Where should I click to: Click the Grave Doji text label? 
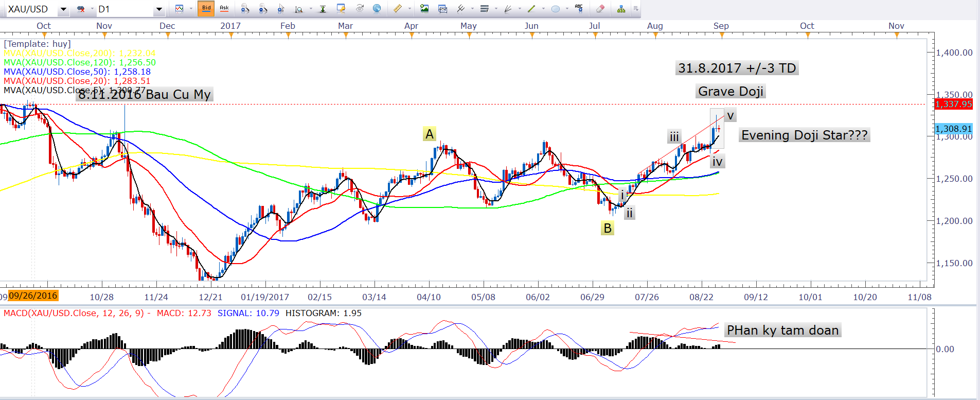pyautogui.click(x=730, y=92)
